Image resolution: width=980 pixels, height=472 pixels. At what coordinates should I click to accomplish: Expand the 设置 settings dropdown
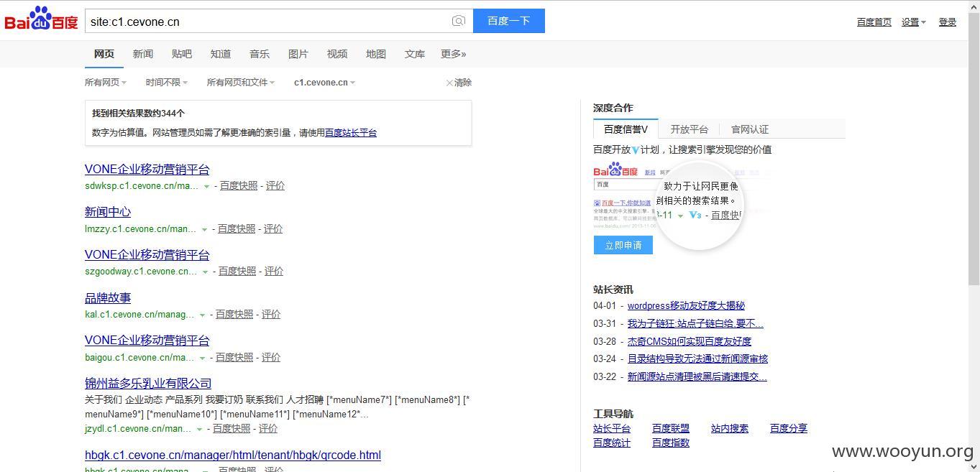(x=914, y=22)
